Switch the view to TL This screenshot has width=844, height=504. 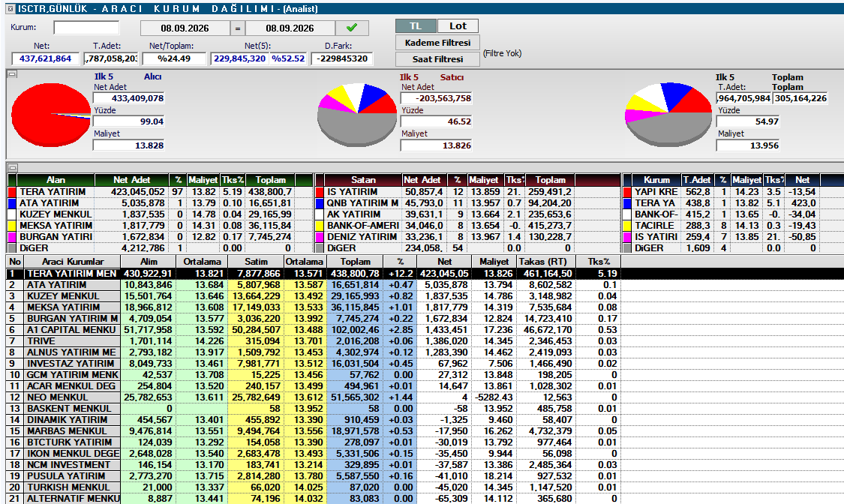[415, 25]
